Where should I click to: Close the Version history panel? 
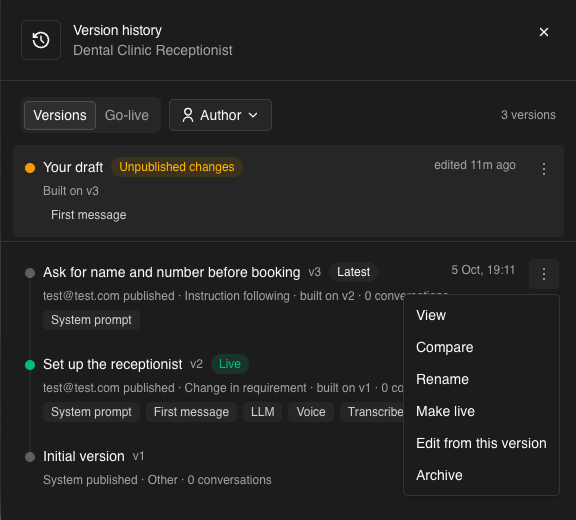[544, 32]
